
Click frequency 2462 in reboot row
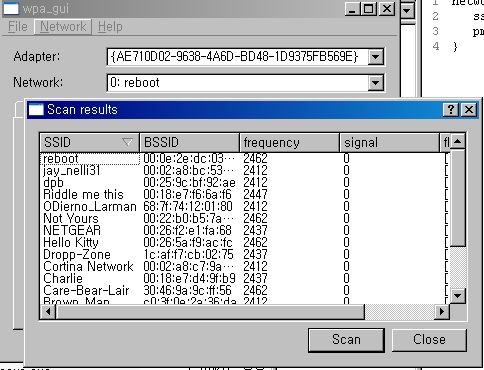pos(255,159)
